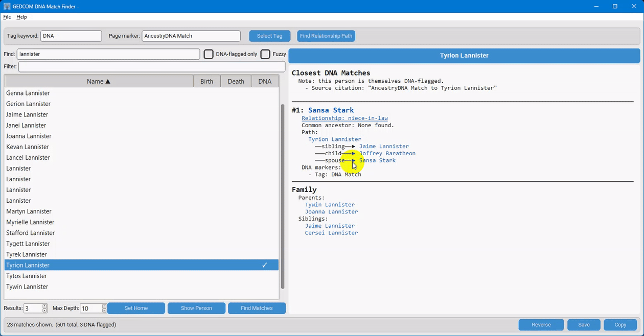This screenshot has width=644, height=336.
Task: Click the GEDCOM app icon in title bar
Action: coord(7,6)
